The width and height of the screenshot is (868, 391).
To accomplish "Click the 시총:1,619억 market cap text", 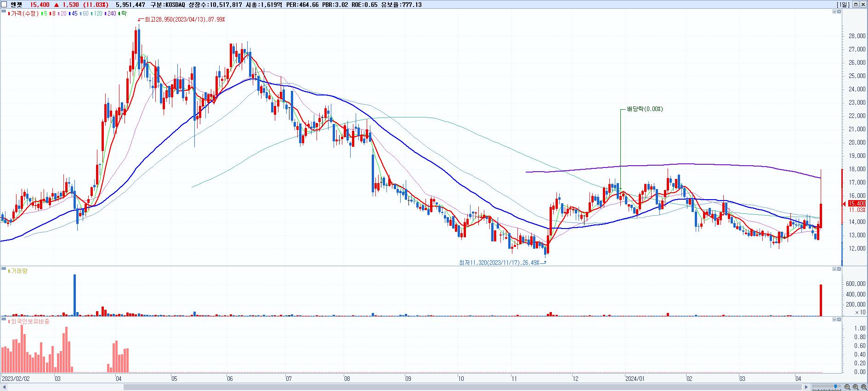I will [x=264, y=5].
